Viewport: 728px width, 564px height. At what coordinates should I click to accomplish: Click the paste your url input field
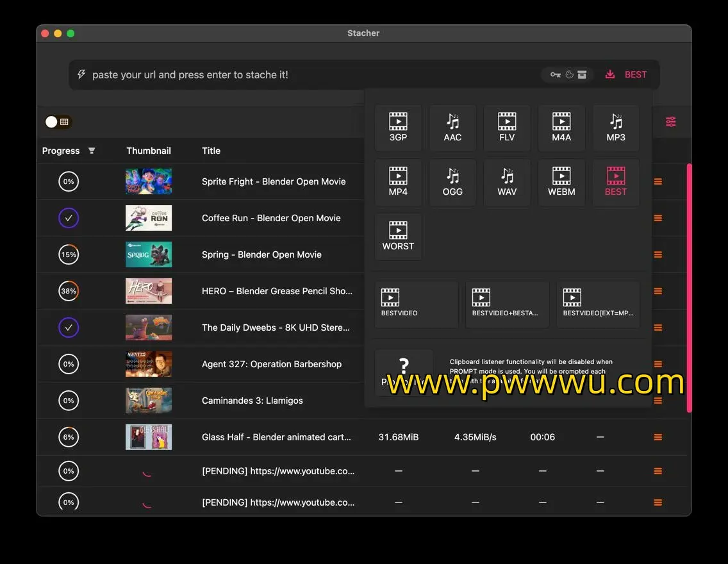click(x=308, y=75)
